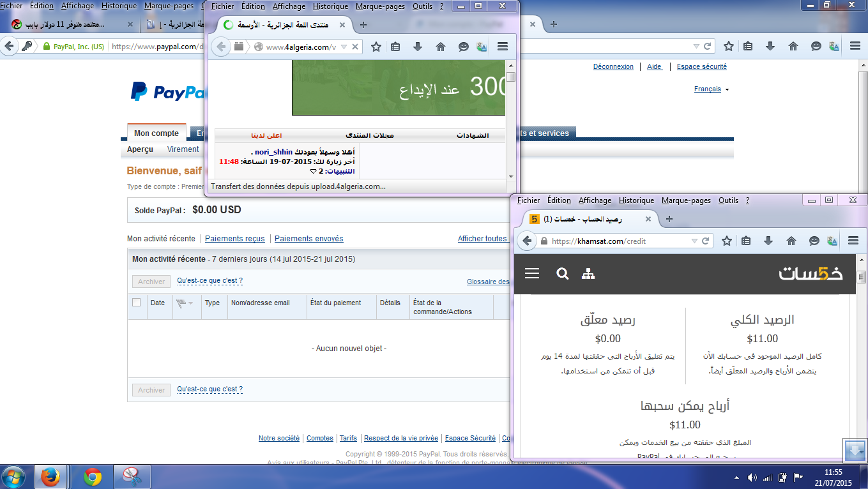Screen dimensions: 868x489
Task: Stop loading the 4algeria page
Action: [356, 47]
